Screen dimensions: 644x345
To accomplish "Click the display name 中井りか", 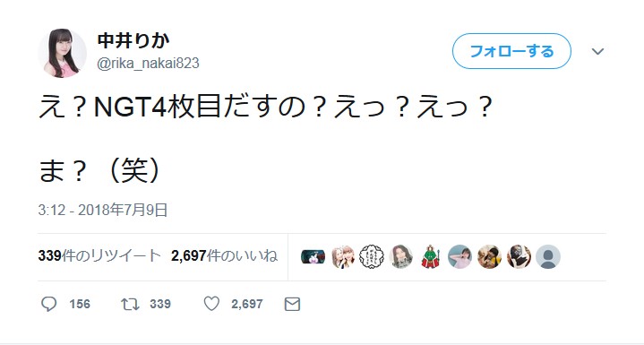I will point(133,40).
